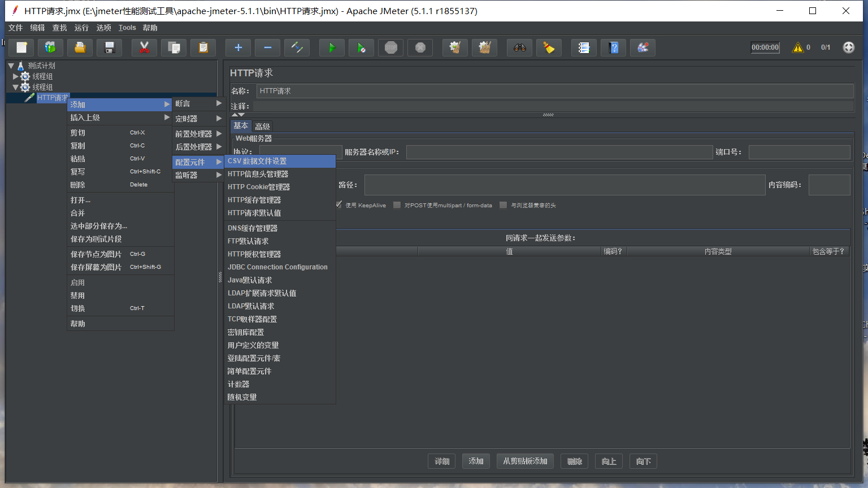Collapse all nodes with the minus icon
The image size is (868, 488).
pos(268,47)
